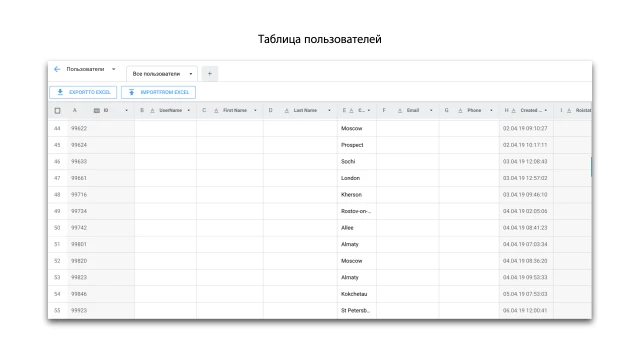Screen dimensions: 640x360
Task: Tick the select-all checkbox in header
Action: click(58, 111)
